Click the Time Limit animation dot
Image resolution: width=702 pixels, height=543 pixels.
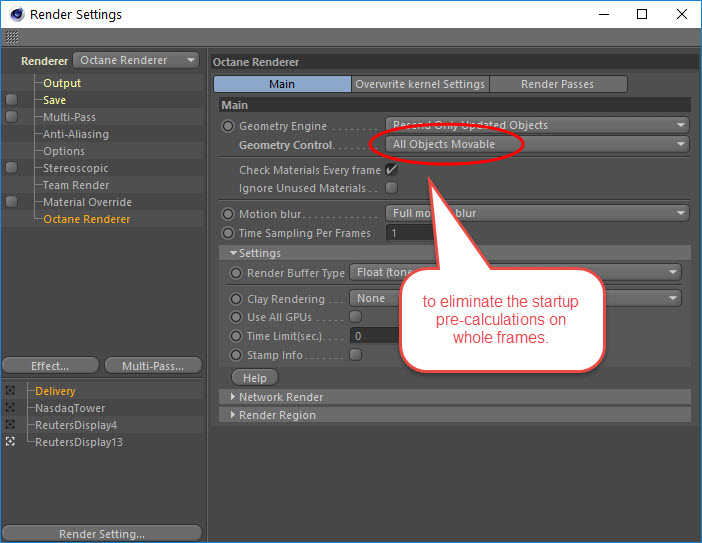point(236,336)
